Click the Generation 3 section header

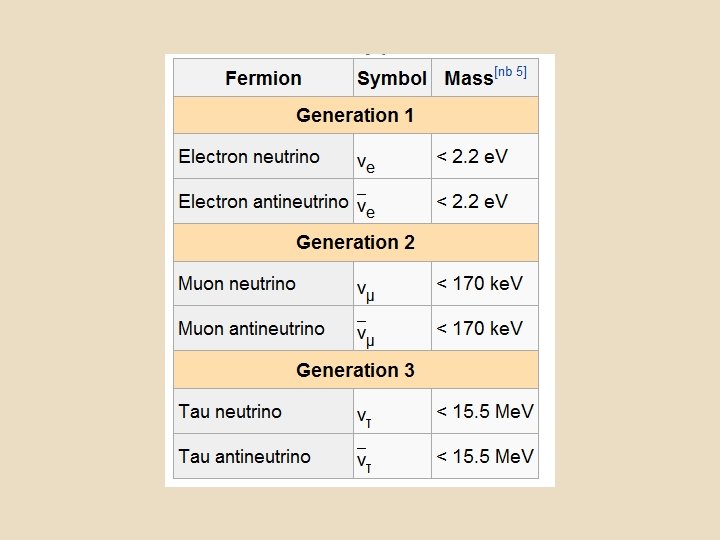(x=355, y=370)
